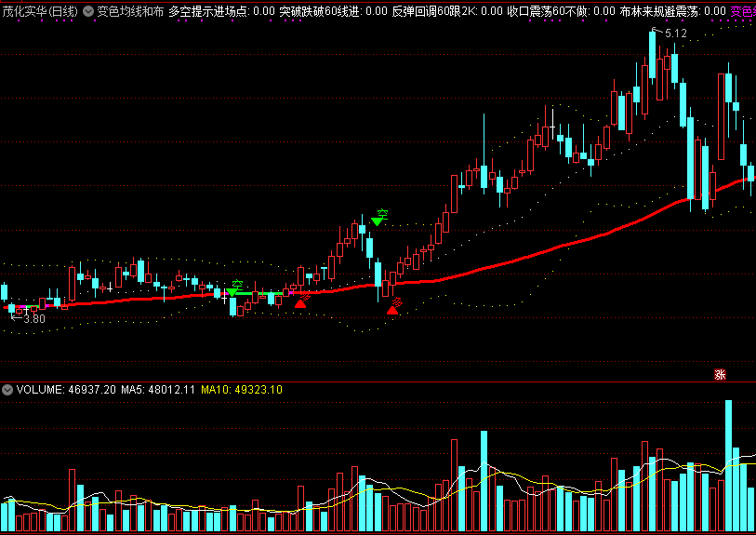Click the 布林来规避震荡: 0.00 readout
The image size is (756, 535).
[x=672, y=11]
